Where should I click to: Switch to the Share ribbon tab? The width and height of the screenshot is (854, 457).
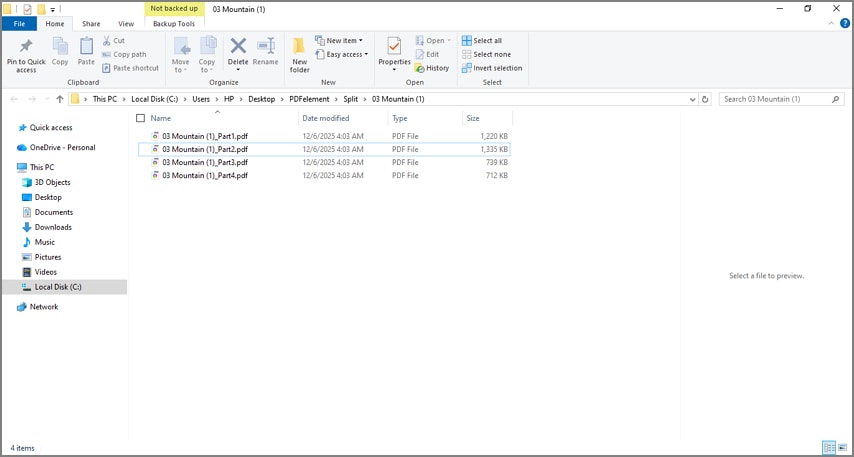[x=91, y=23]
